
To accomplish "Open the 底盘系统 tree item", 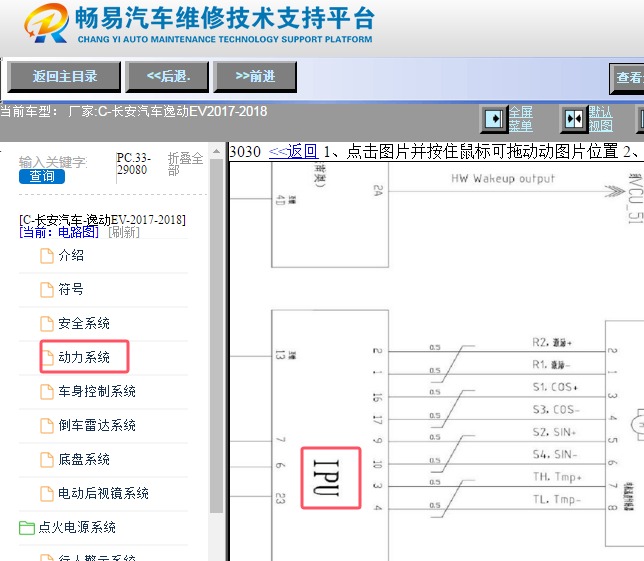I will point(84,459).
